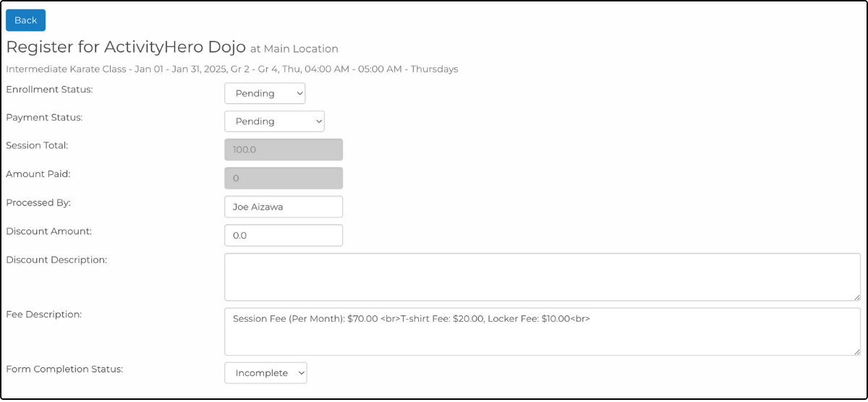
Task: Click inside the Discount Description textarea
Action: (x=542, y=277)
